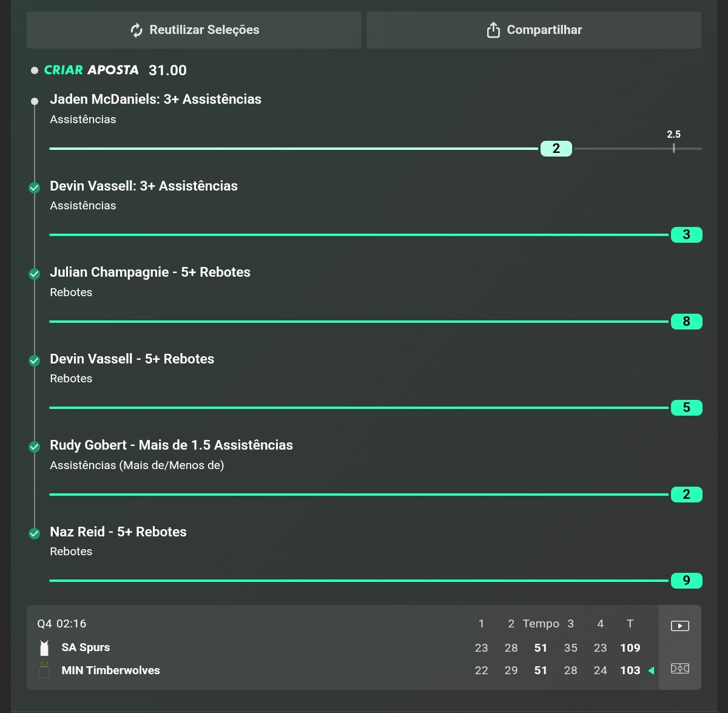The width and height of the screenshot is (728, 713).
Task: Open the live stream play icon
Action: pyautogui.click(x=680, y=626)
